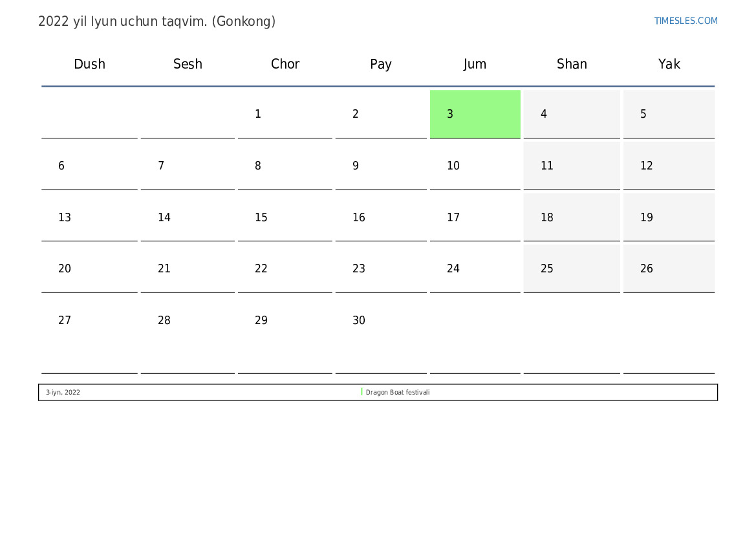Screen dimensions: 756x535
Task: Select Saturday date 25
Action: click(572, 268)
